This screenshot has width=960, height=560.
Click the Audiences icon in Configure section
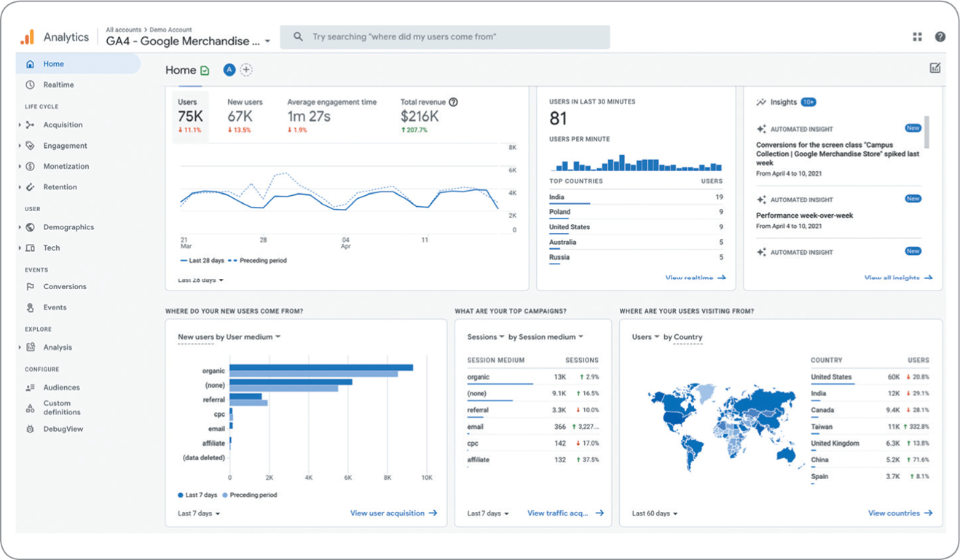click(x=30, y=387)
